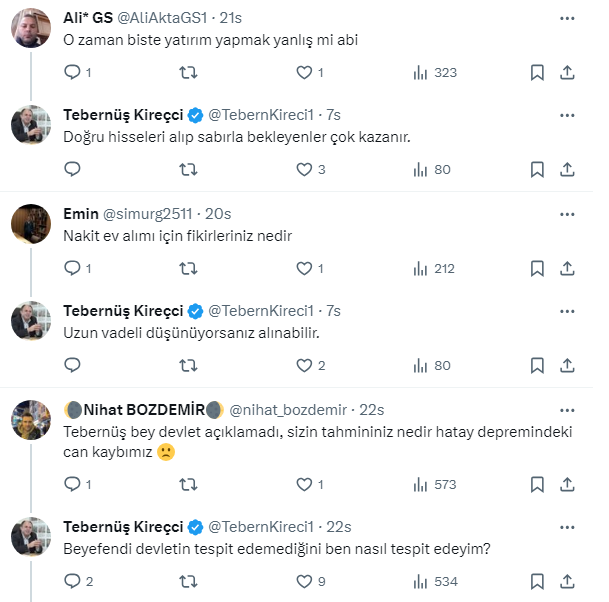Share the 'Beyefendi devletin tespit' reply

click(x=567, y=581)
